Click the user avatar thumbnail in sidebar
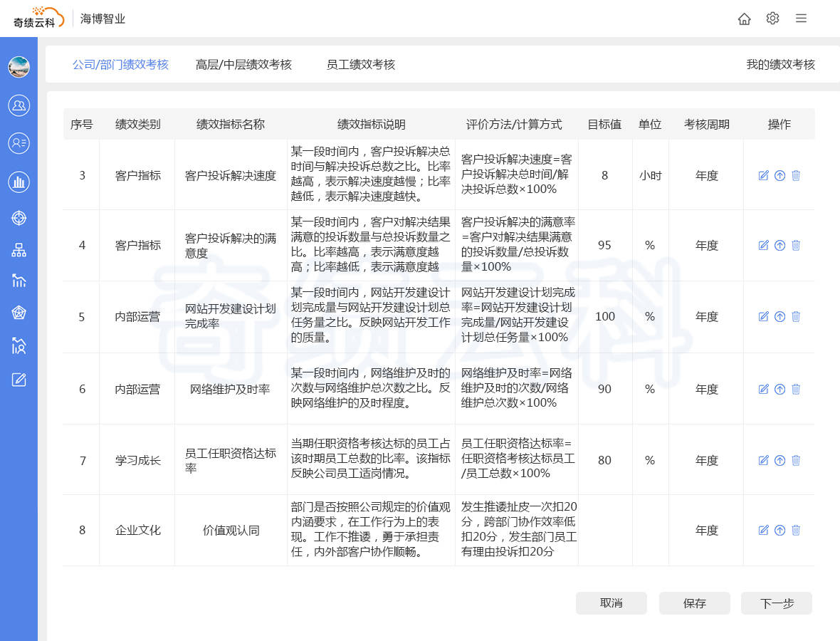Screen dimensions: 840x641 point(19,67)
